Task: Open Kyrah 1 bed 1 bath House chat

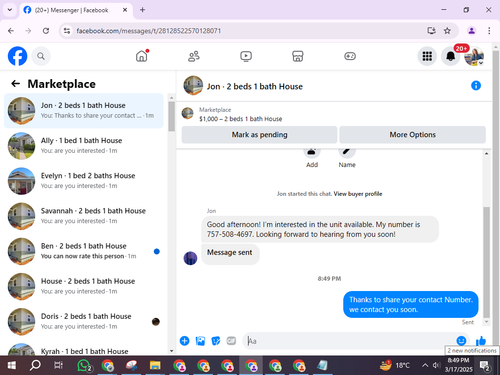Action: [84, 349]
